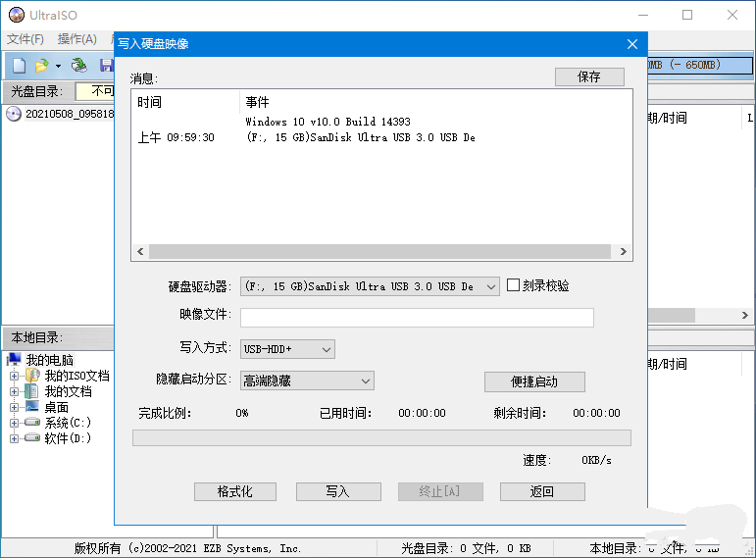Click the 便捷启动 button
756x558 pixels.
tap(534, 381)
